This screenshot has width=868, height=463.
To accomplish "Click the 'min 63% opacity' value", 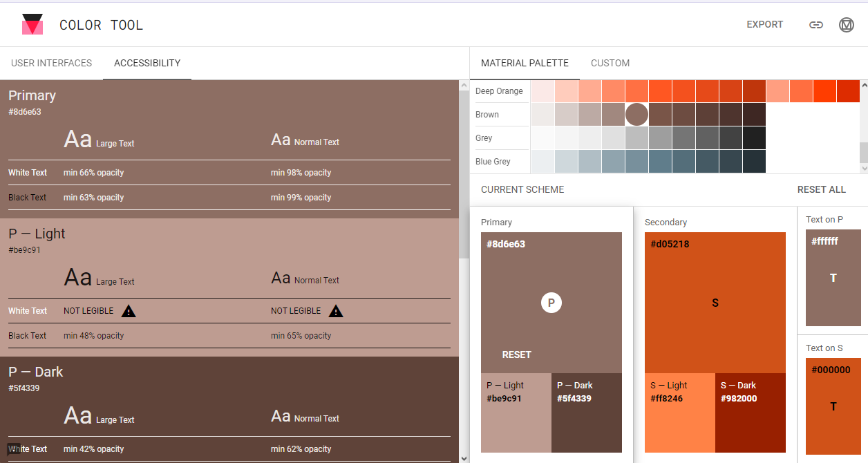I will pos(94,198).
